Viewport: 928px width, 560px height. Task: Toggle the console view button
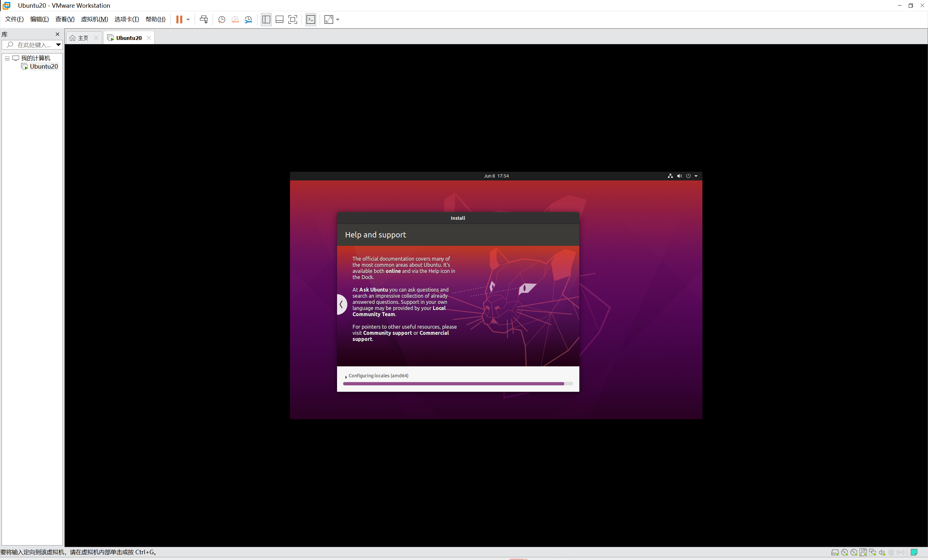pyautogui.click(x=311, y=19)
